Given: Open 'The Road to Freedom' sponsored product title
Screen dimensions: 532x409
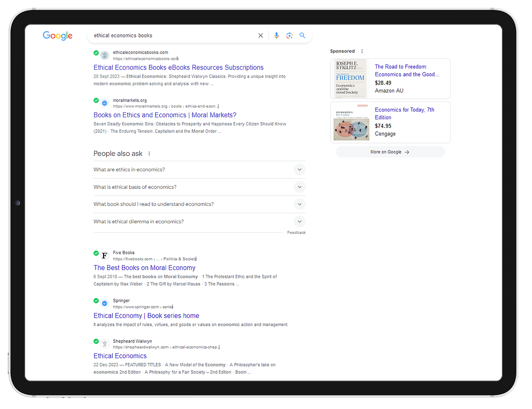Looking at the screenshot, I should coord(407,70).
